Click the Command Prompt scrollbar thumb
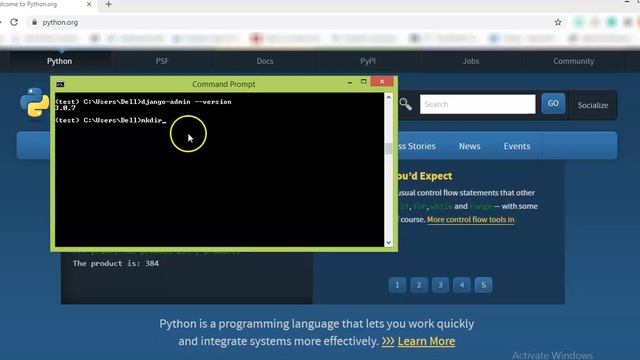The height and width of the screenshot is (360, 640). 389,149
